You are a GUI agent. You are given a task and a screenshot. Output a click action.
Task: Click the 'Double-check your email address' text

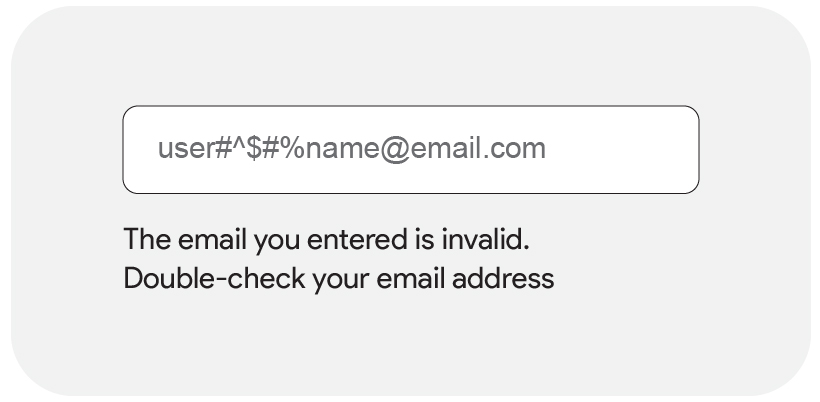pos(339,279)
